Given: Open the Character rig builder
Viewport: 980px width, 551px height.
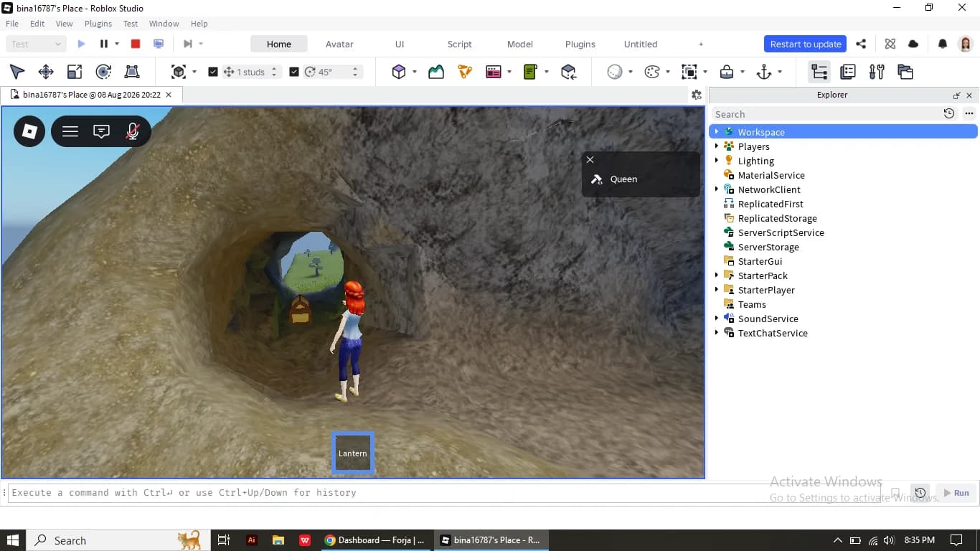Looking at the screenshot, I should pyautogui.click(x=465, y=72).
